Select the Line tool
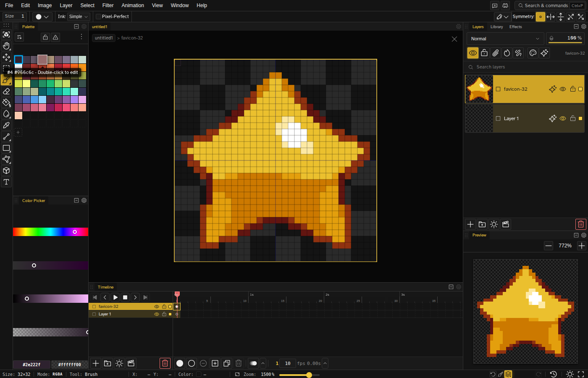The width and height of the screenshot is (588, 378). tap(6, 136)
